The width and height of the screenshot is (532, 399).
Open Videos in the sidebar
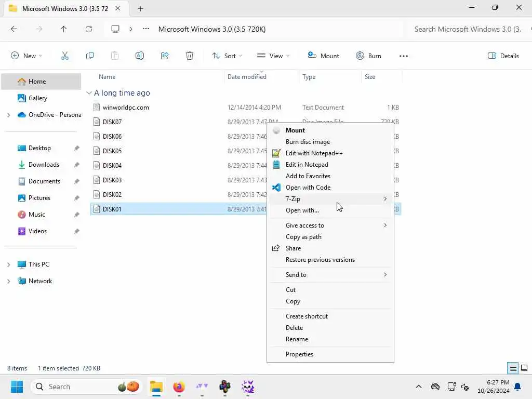[x=41, y=231]
